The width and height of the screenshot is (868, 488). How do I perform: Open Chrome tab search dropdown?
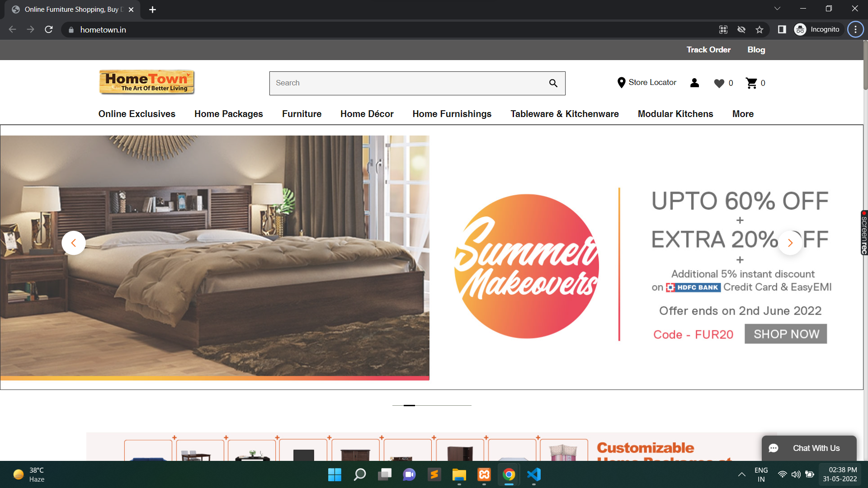point(777,9)
